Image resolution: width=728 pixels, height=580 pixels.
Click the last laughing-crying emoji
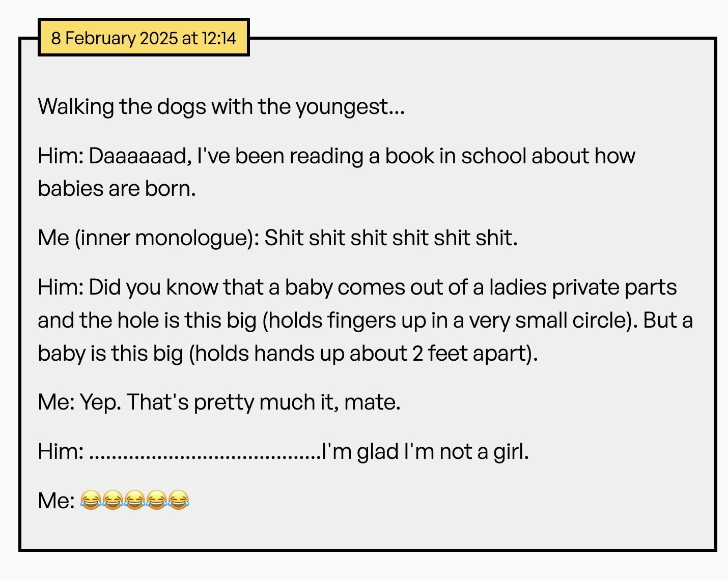179,500
